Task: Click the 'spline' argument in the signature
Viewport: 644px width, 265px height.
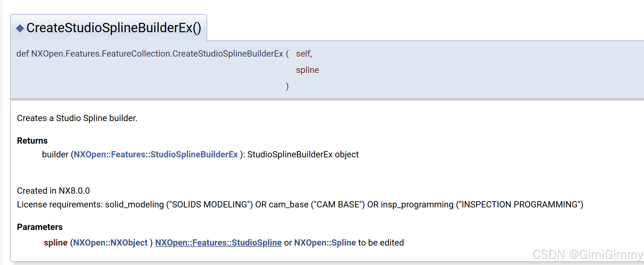Action: [307, 70]
